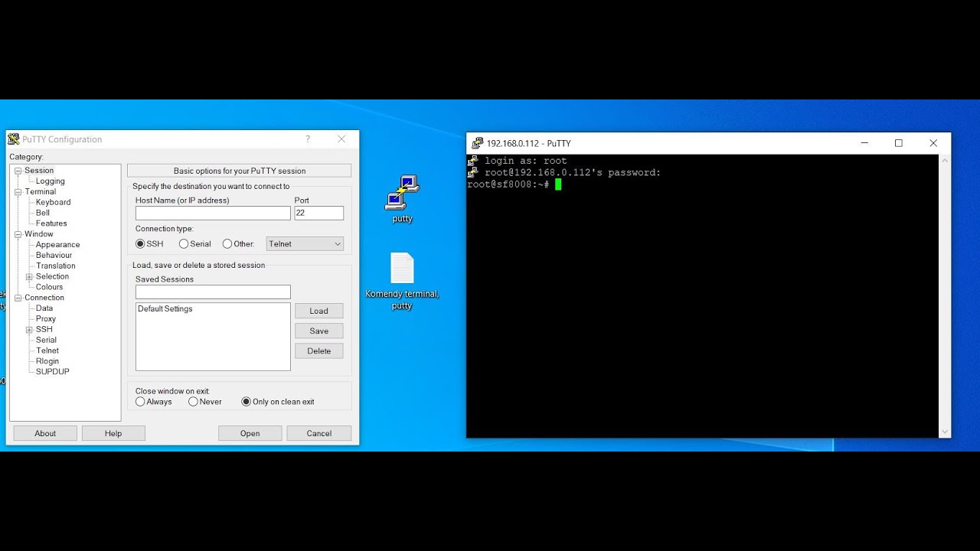The width and height of the screenshot is (980, 551).
Task: Click the Port field showing 22
Action: [319, 213]
